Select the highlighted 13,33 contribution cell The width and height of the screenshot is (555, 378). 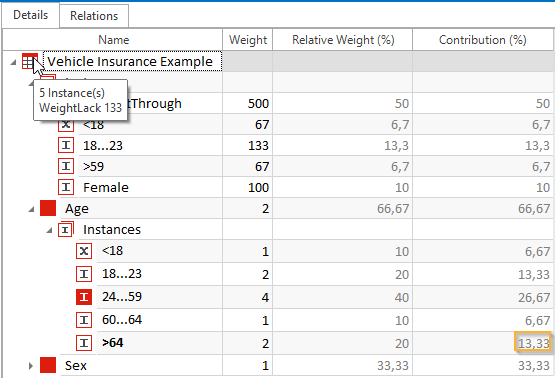[533, 343]
